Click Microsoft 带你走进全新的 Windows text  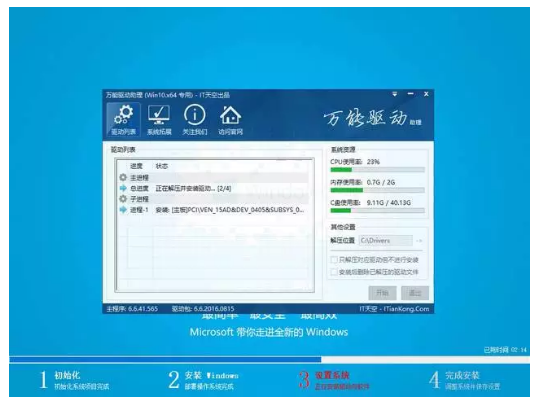(x=269, y=332)
